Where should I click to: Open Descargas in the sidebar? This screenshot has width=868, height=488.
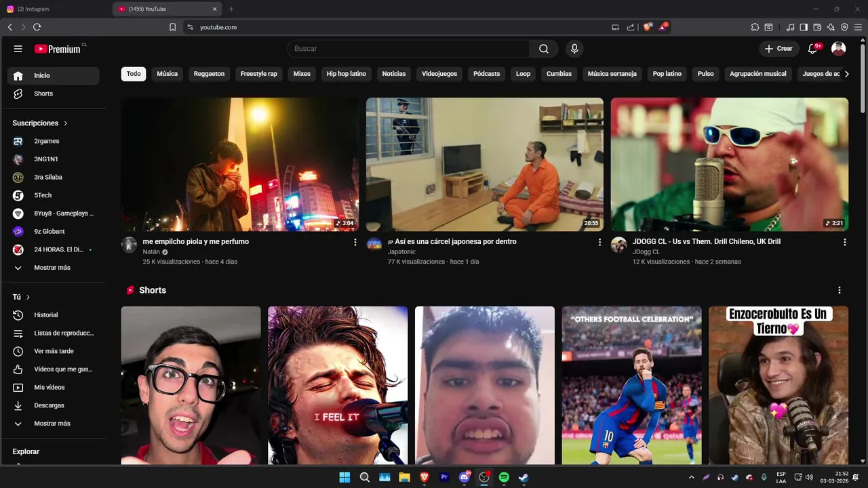click(54, 405)
